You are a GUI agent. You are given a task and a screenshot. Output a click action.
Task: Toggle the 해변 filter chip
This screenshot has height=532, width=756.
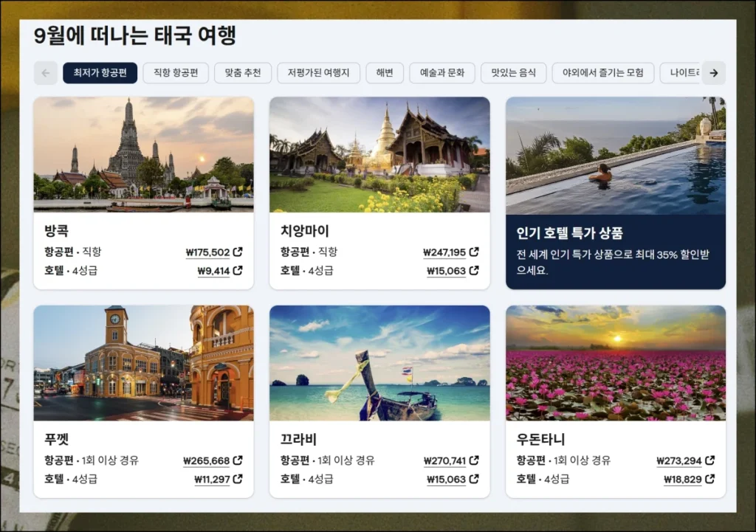pyautogui.click(x=385, y=73)
